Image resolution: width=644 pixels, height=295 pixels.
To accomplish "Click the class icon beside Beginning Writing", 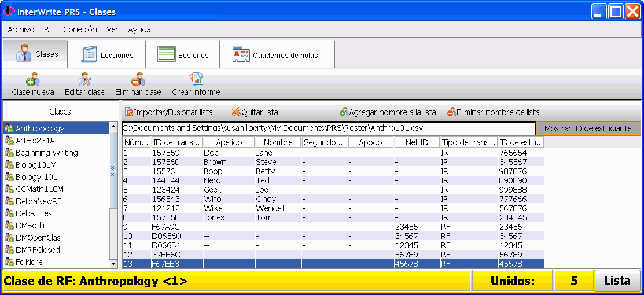I will point(9,153).
